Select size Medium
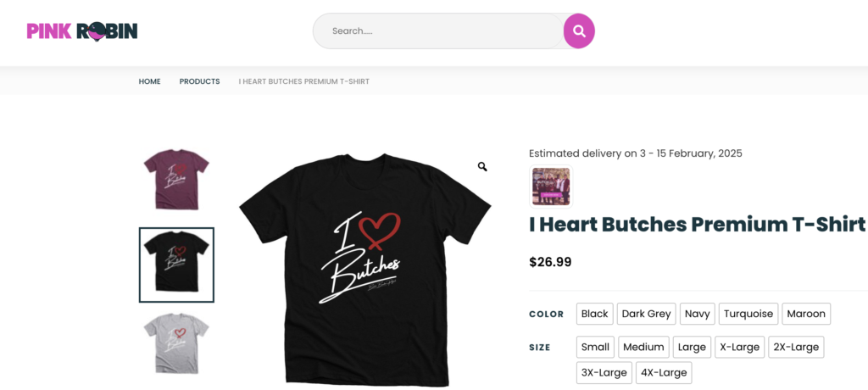The height and width of the screenshot is (390, 868). point(643,347)
